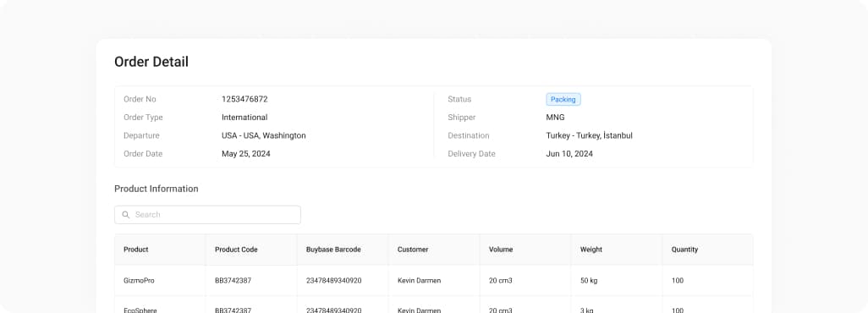The width and height of the screenshot is (868, 313).
Task: Click departure USA - USA, Washington
Action: pos(263,135)
